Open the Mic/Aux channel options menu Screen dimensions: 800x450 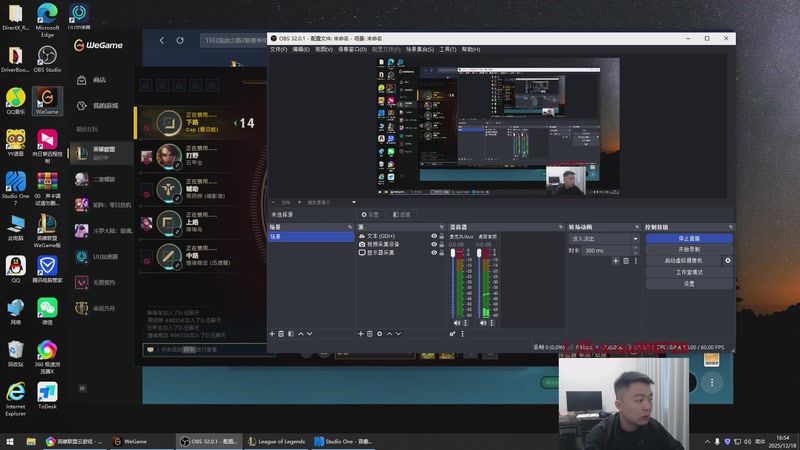(x=465, y=323)
